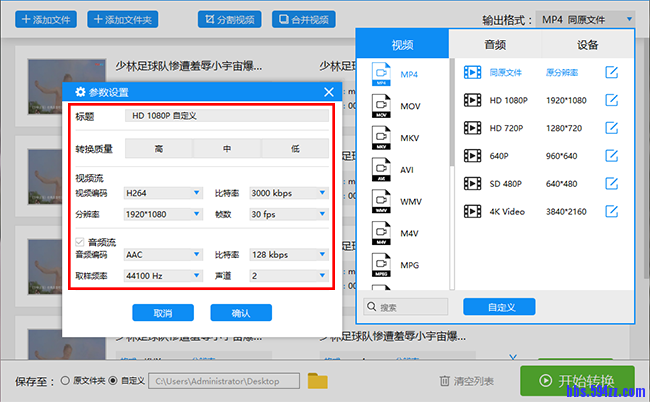Select the 原文件夹 radio option
The image size is (650, 402).
coord(65,380)
